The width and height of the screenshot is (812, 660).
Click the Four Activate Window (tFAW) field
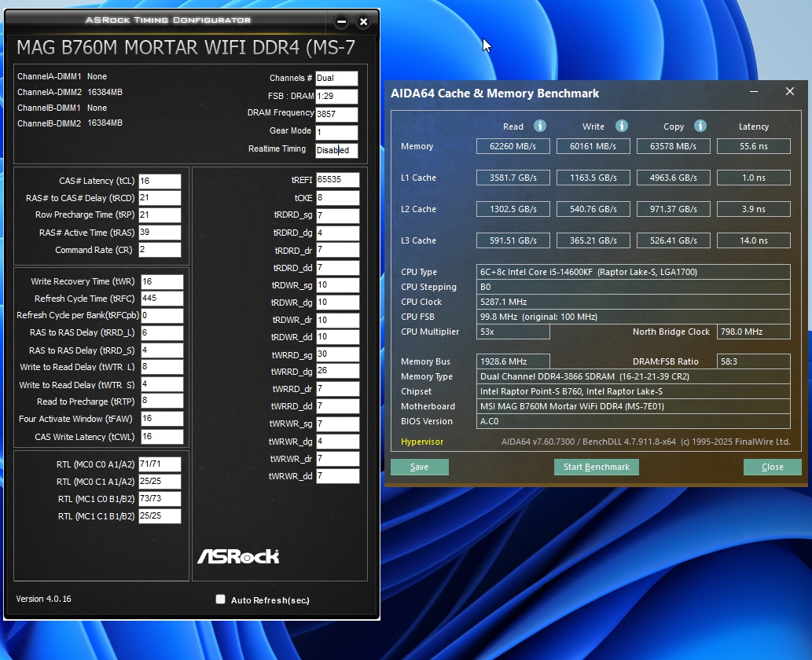click(162, 418)
